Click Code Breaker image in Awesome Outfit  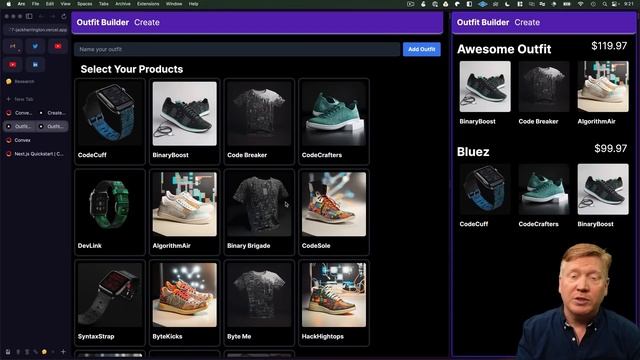pos(544,87)
